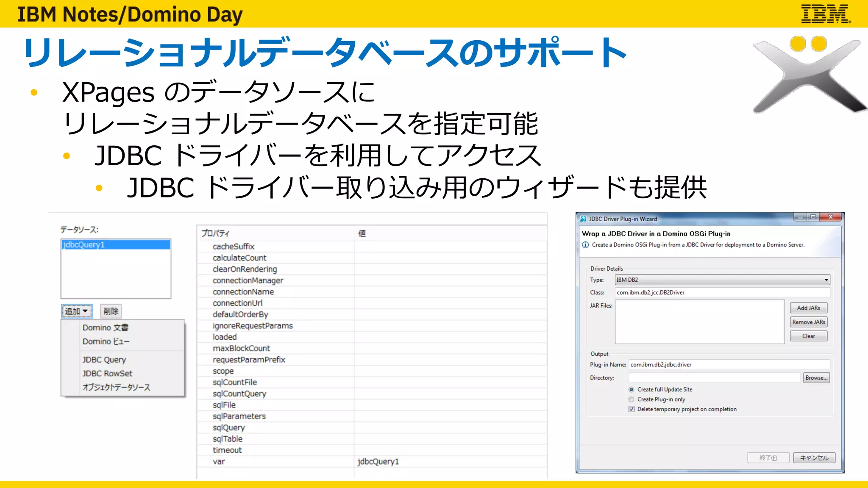This screenshot has width=868, height=488.
Task: Select the sqlCountFile property row
Action: 372,383
